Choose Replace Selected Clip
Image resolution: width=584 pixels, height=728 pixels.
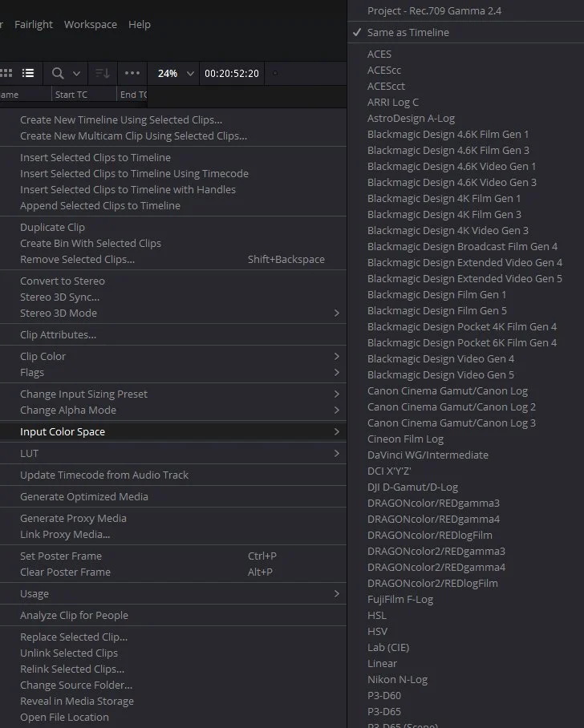coord(74,637)
